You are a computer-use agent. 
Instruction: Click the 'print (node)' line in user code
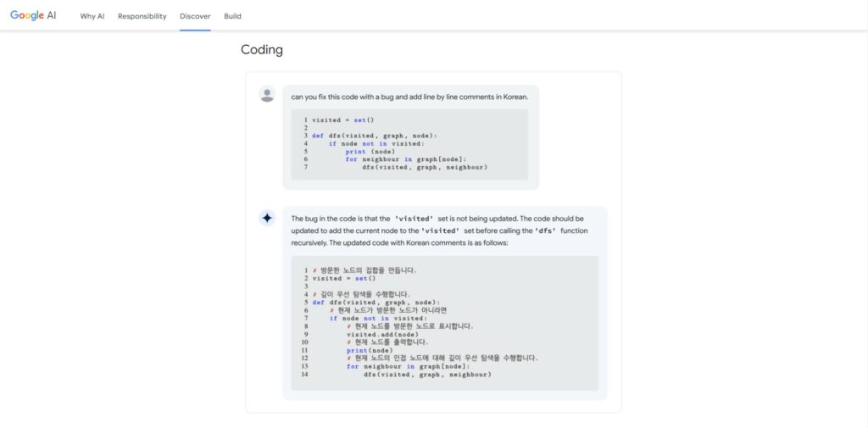click(x=370, y=151)
